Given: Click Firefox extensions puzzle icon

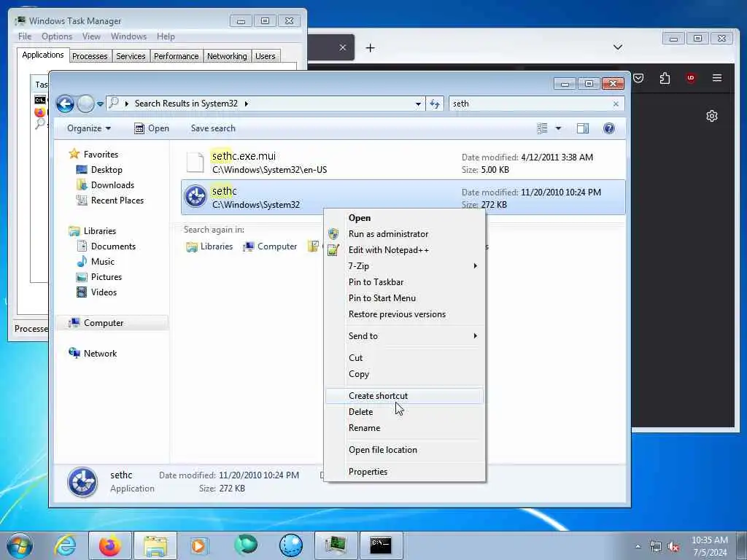Looking at the screenshot, I should coord(665,78).
